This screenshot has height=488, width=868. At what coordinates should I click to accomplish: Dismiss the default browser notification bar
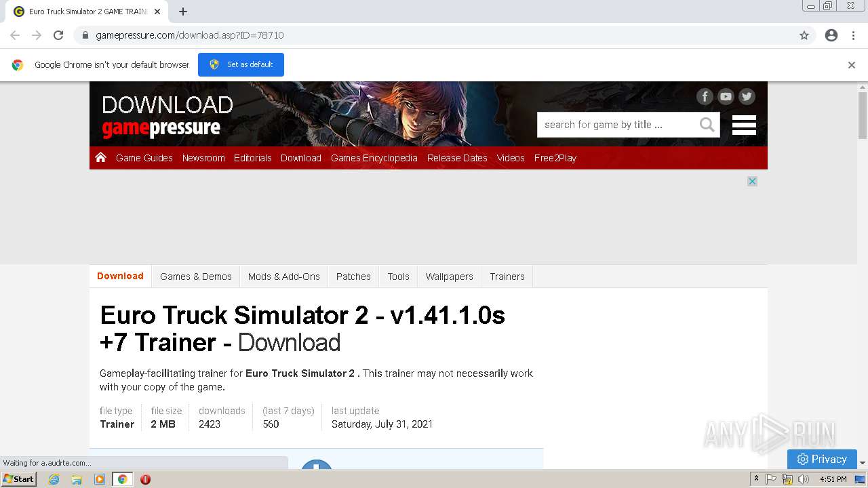[852, 65]
